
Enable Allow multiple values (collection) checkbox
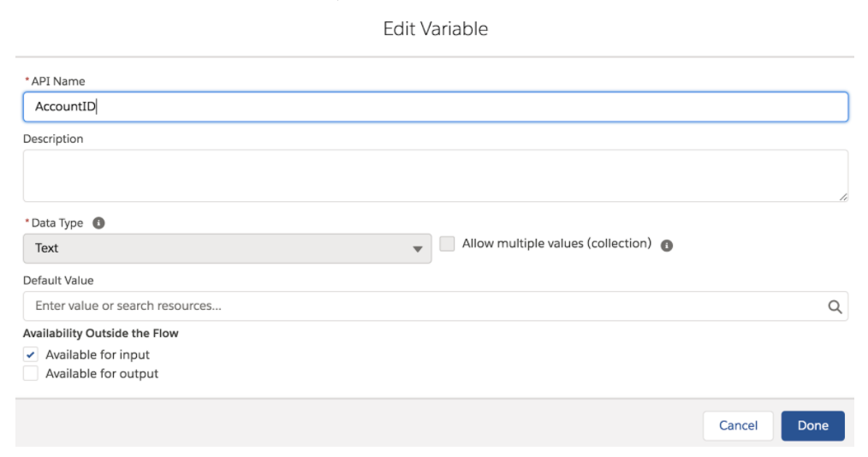click(447, 243)
